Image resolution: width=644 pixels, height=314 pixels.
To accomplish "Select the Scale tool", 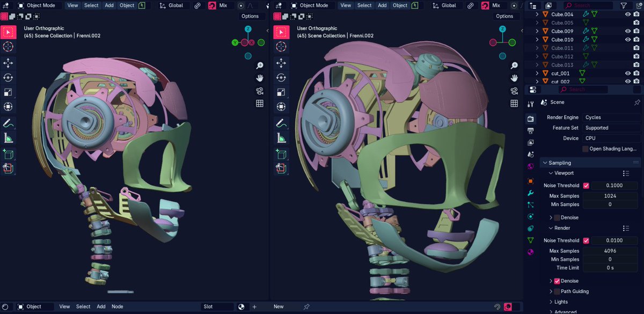I will coord(8,92).
